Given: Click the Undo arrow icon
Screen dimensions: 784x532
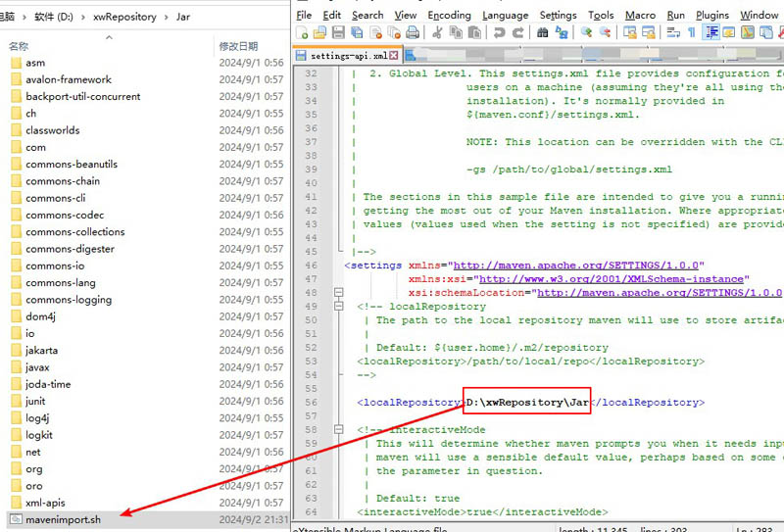Looking at the screenshot, I should coord(499,33).
